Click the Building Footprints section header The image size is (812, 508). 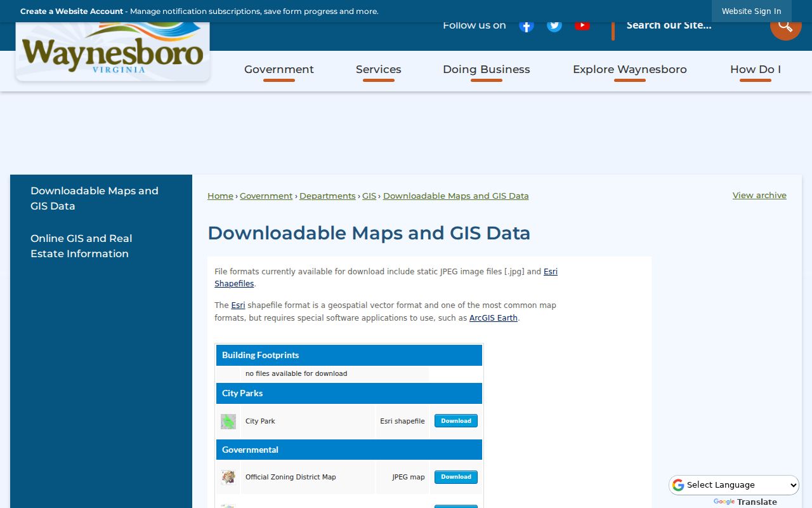click(x=349, y=355)
